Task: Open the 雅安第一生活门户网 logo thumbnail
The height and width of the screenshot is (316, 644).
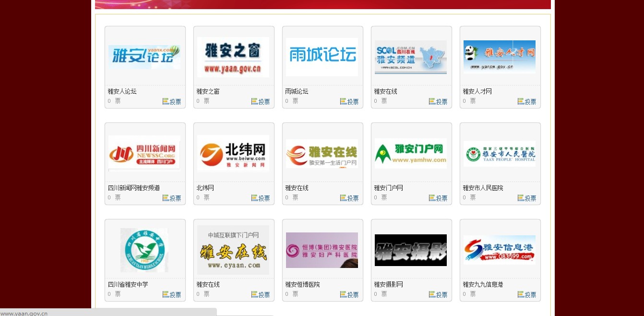Action: pos(322,153)
